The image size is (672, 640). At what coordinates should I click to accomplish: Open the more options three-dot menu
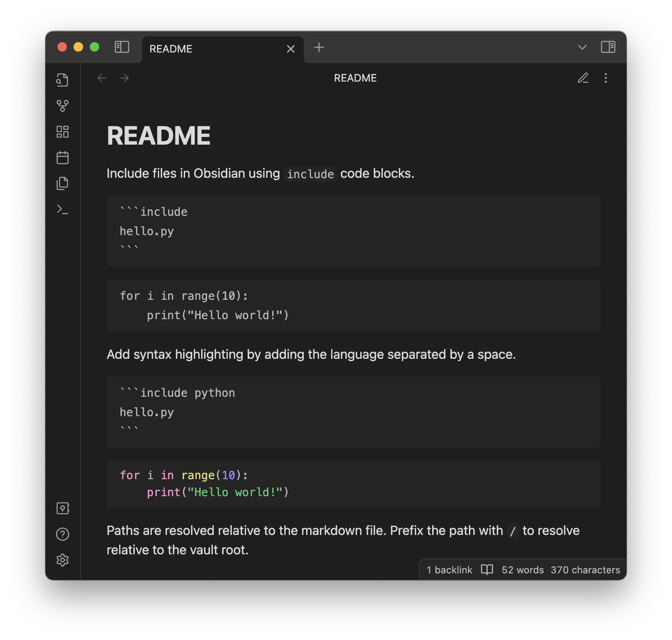coord(605,78)
